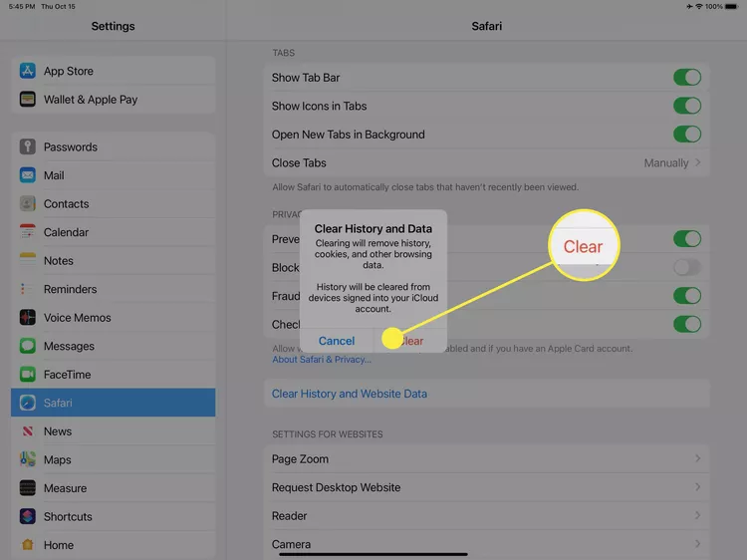Screen dimensions: 747x560
Task: Select the Passwords key icon
Action: point(28,146)
